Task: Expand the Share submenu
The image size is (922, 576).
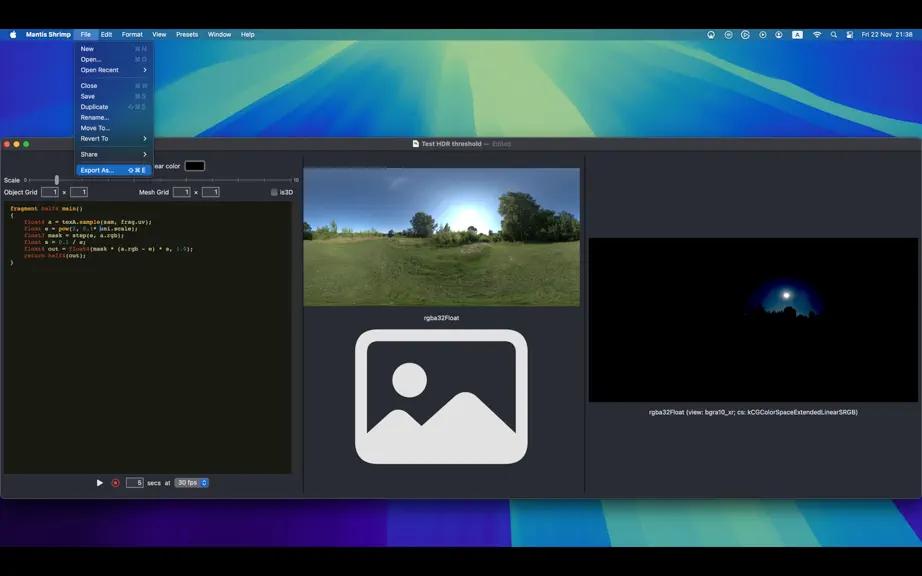Action: click(113, 155)
